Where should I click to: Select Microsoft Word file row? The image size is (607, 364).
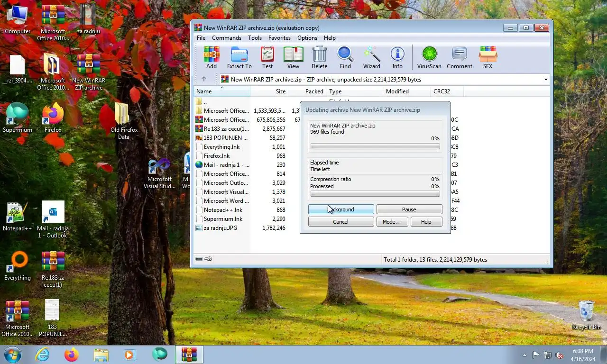247,201
